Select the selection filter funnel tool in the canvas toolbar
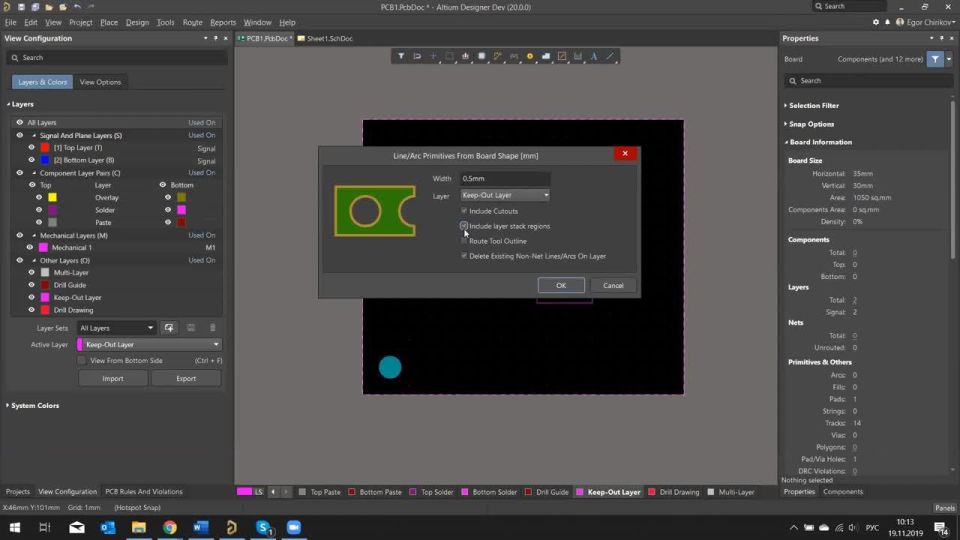 pyautogui.click(x=401, y=56)
